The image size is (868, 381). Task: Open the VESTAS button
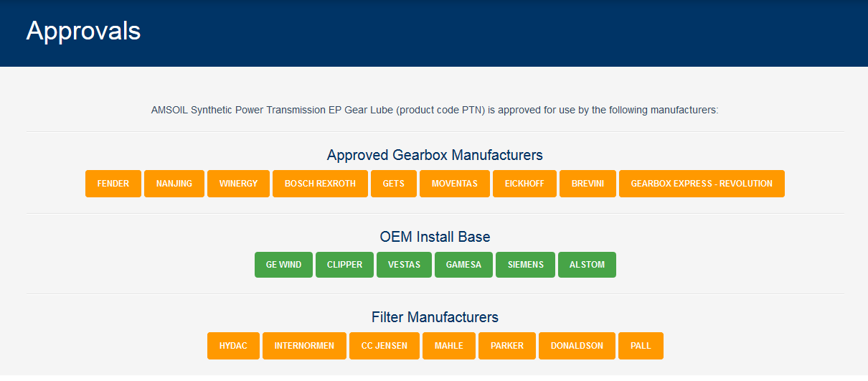click(404, 264)
